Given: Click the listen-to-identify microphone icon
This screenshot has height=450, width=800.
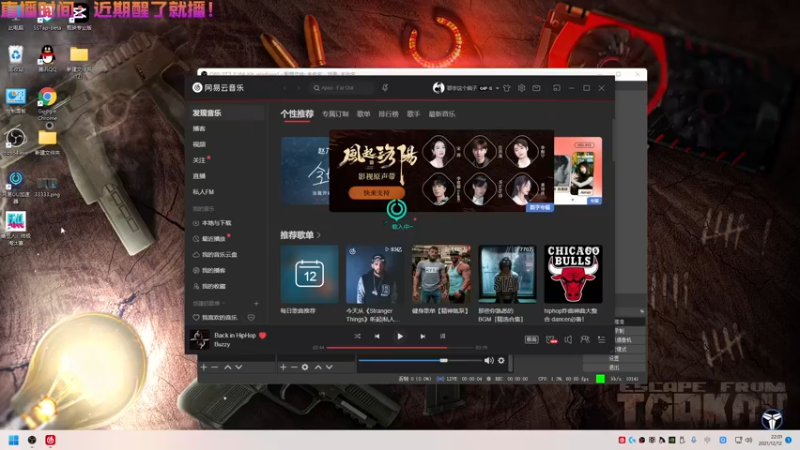Looking at the screenshot, I should (x=385, y=88).
